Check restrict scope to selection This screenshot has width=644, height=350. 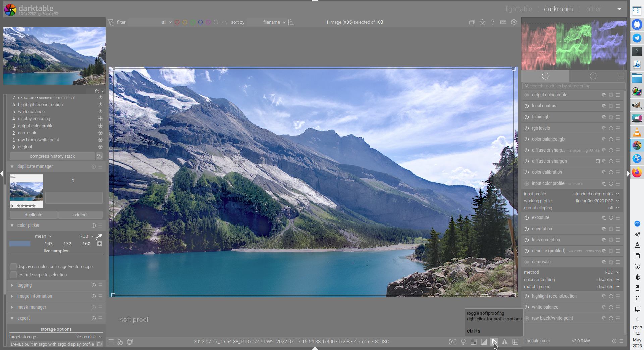[13, 275]
